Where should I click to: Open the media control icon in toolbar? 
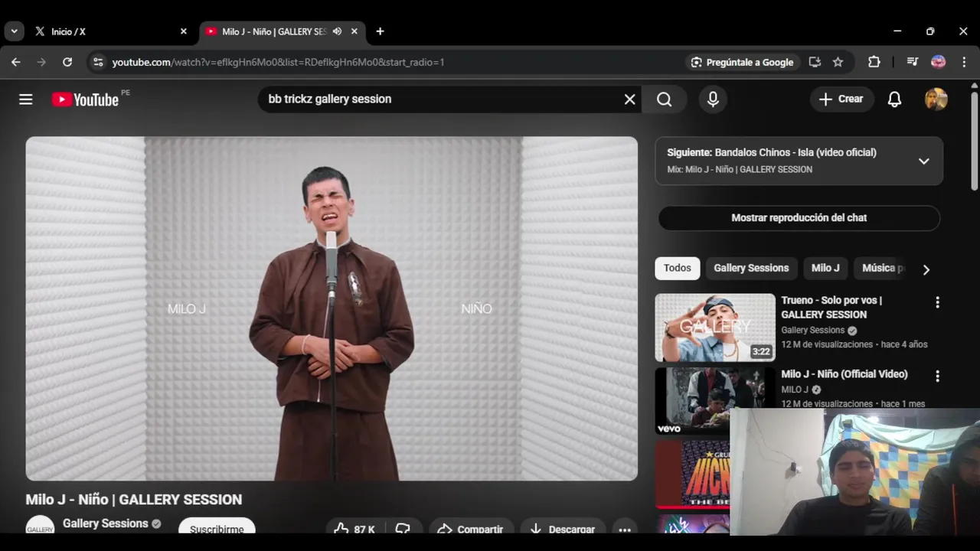tap(912, 62)
